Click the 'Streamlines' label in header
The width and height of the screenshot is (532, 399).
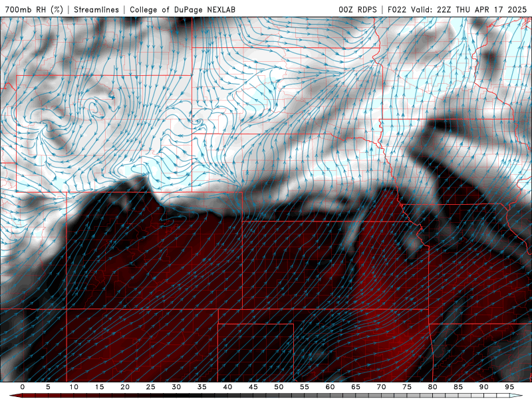click(96, 9)
